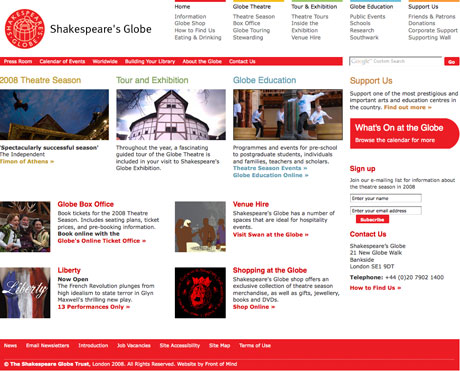Screen dimensions: 460x371
Task: Open the Globe Shop link
Action: [x=190, y=23]
